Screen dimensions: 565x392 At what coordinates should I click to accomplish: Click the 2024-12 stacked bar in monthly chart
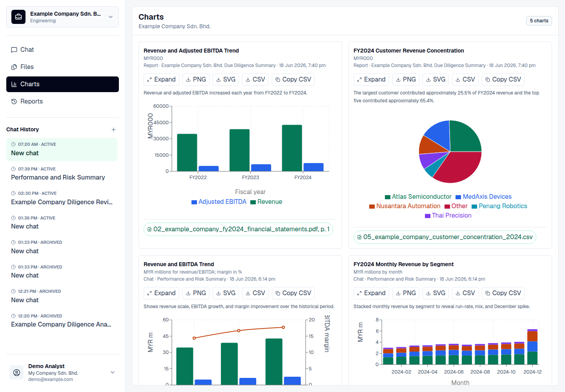click(x=532, y=347)
